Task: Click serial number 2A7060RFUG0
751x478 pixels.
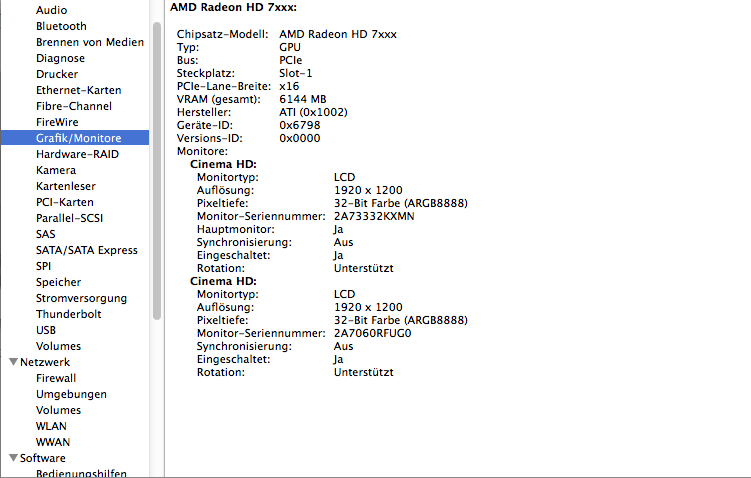Action: pos(373,333)
